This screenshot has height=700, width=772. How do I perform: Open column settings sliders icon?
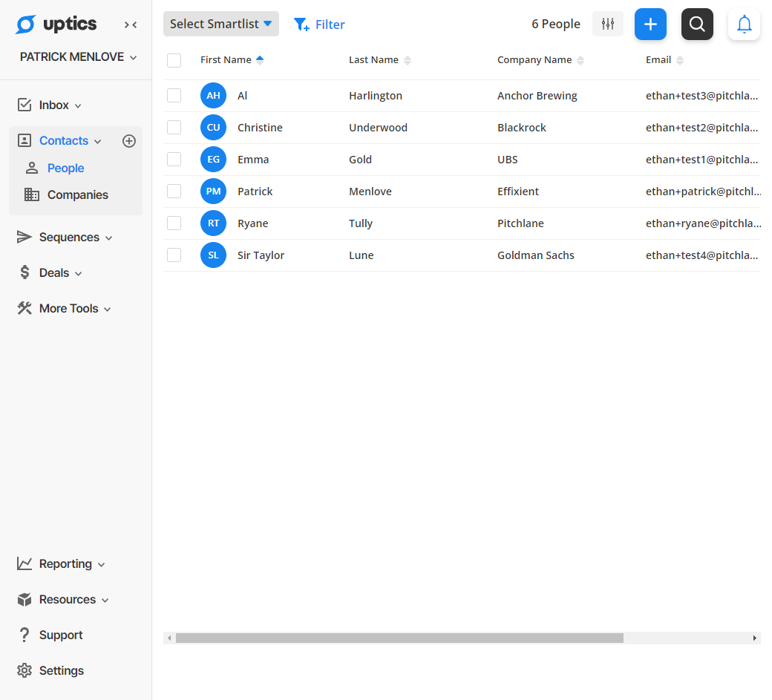tap(608, 24)
